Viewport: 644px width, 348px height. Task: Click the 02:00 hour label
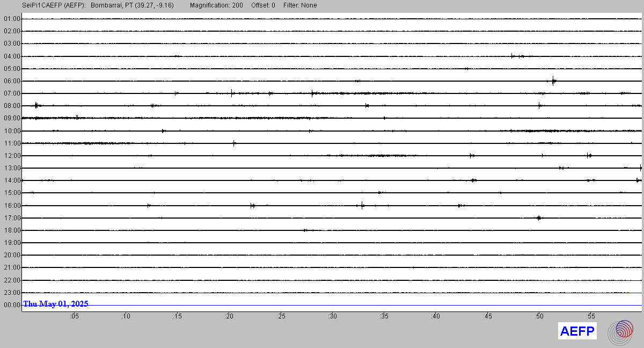(x=12, y=31)
